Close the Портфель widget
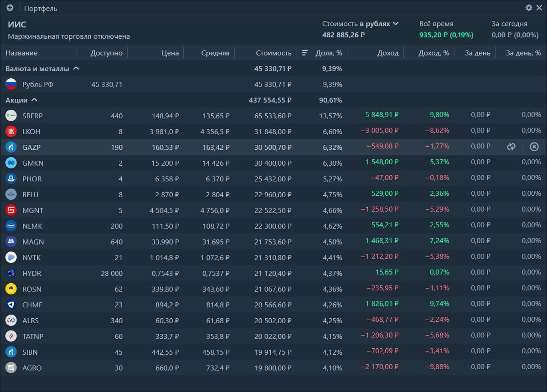Image resolution: width=547 pixels, height=392 pixels. (x=539, y=8)
